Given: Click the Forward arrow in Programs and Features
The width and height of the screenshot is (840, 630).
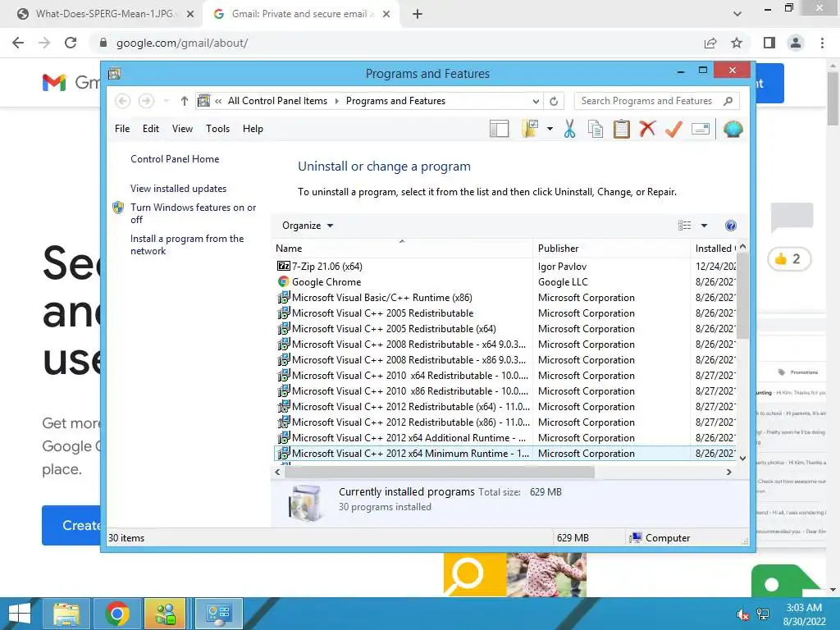Looking at the screenshot, I should point(146,101).
